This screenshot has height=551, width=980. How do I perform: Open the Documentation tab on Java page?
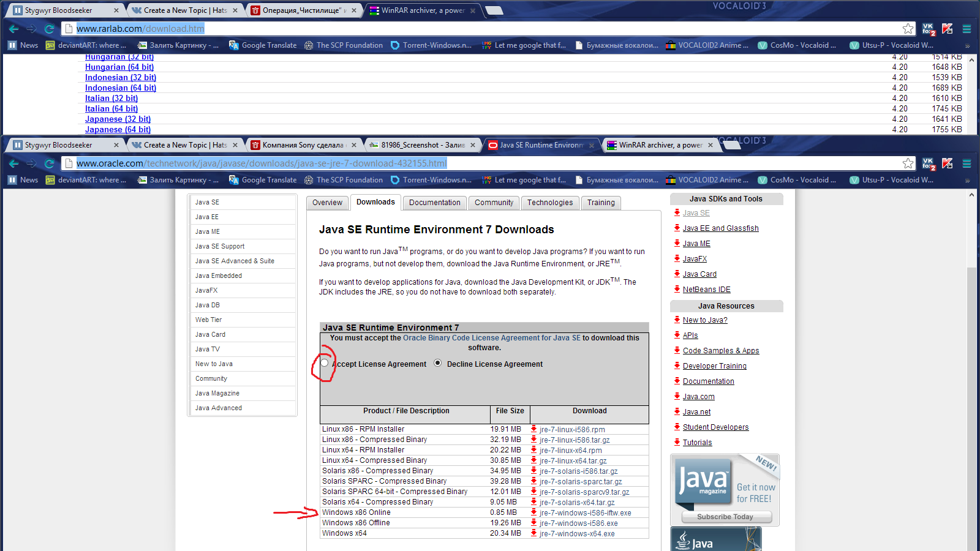[x=435, y=203]
